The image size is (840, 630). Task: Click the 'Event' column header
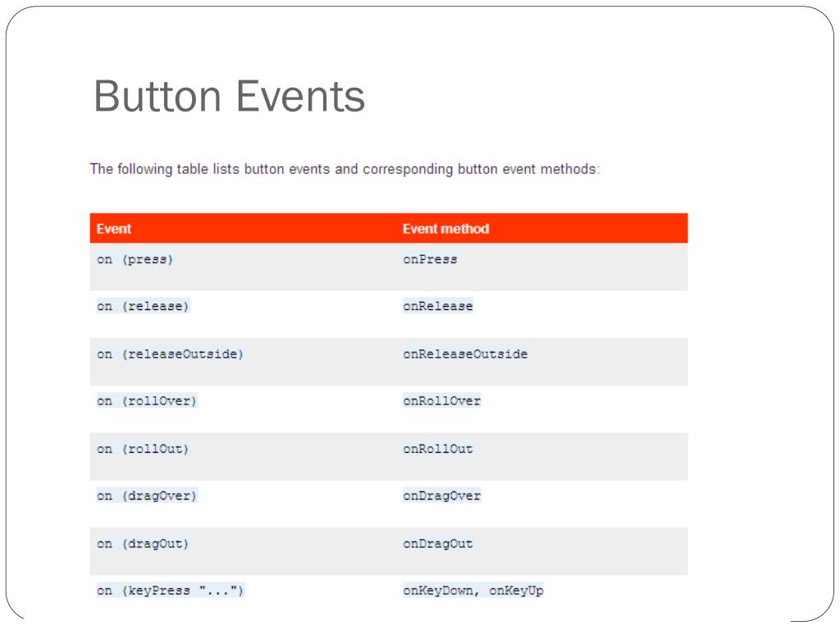click(113, 229)
